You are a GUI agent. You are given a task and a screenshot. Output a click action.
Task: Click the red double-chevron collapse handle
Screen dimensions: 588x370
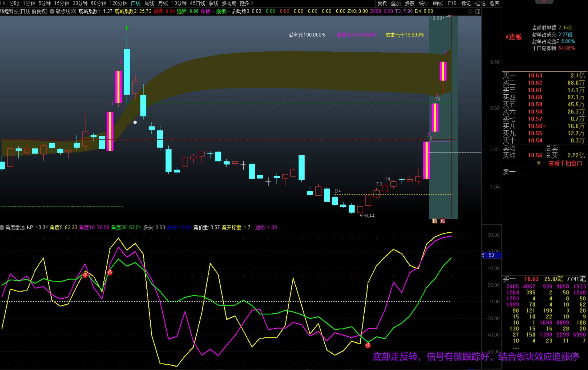[544, 2]
